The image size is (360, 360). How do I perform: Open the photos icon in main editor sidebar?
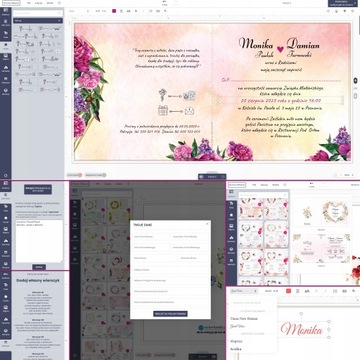[x=5, y=57]
